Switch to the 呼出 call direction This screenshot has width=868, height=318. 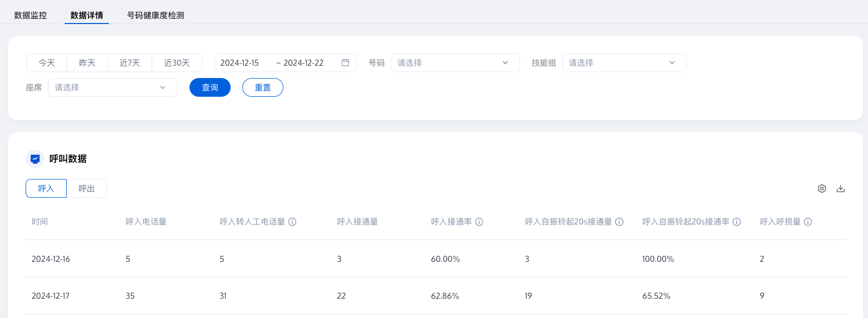coord(86,189)
